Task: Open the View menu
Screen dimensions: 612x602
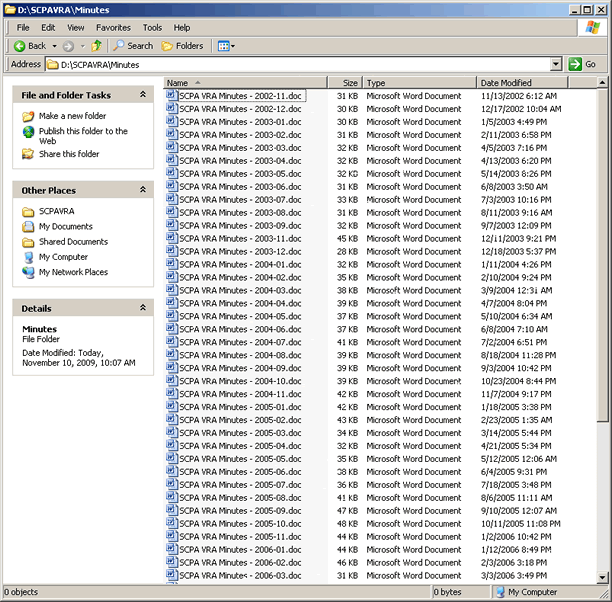Action: click(x=75, y=28)
